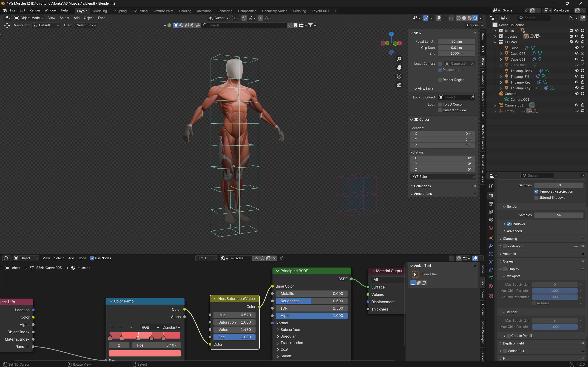The image size is (588, 367).
Task: Remove color stop with the minus button
Action: (120, 327)
